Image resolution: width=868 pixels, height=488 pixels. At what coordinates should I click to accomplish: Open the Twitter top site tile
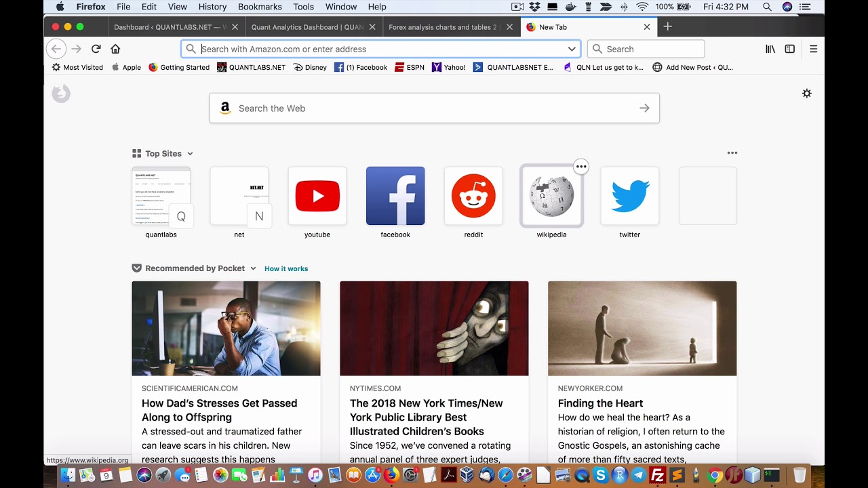629,196
